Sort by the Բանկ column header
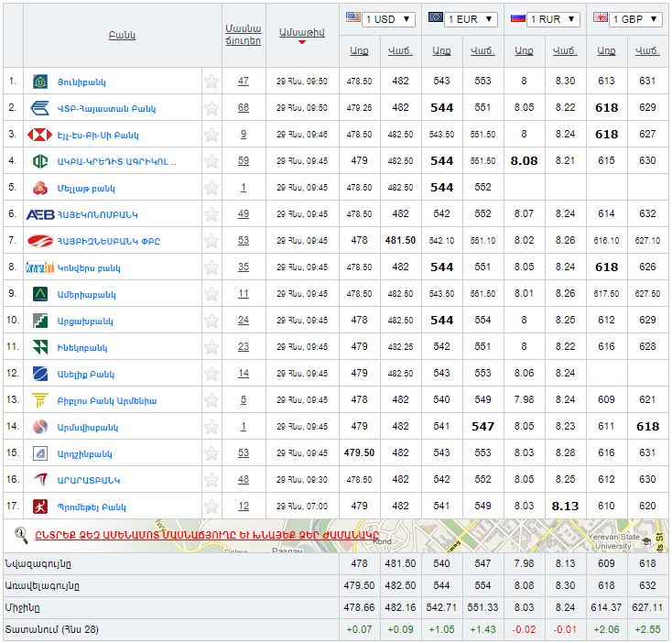The width and height of the screenshot is (672, 643). pos(121,36)
